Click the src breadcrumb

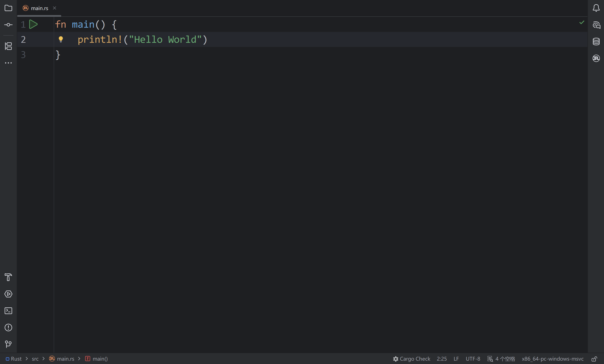35,359
